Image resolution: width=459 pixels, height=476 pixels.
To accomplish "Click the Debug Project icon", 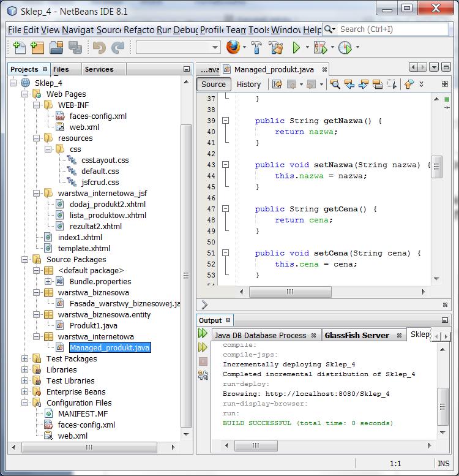I will point(321,48).
